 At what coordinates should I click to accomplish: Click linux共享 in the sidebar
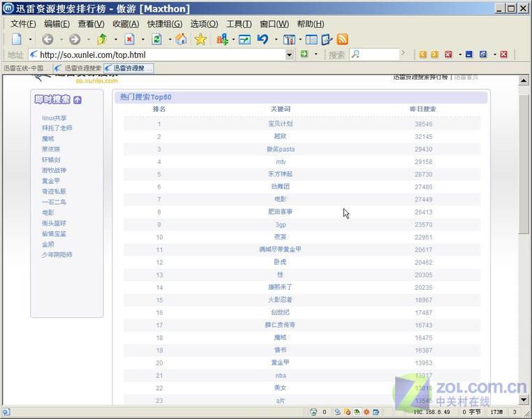pos(54,118)
